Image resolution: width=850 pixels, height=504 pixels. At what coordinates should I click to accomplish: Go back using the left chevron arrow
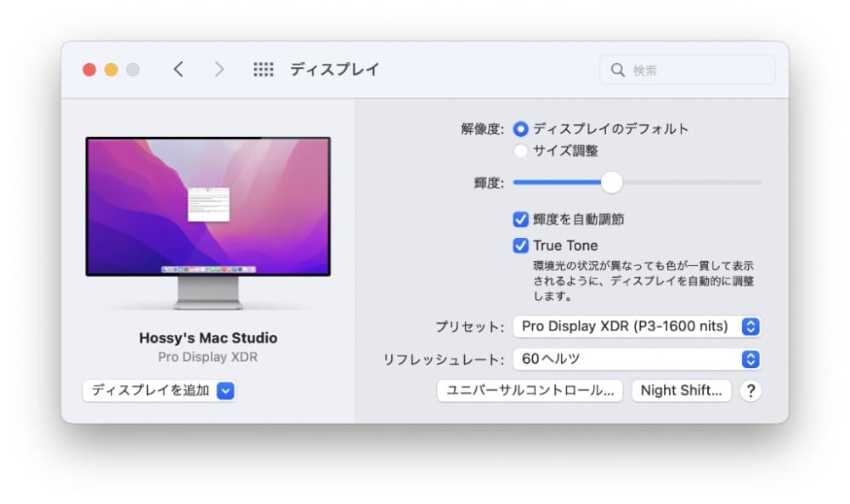click(x=178, y=70)
